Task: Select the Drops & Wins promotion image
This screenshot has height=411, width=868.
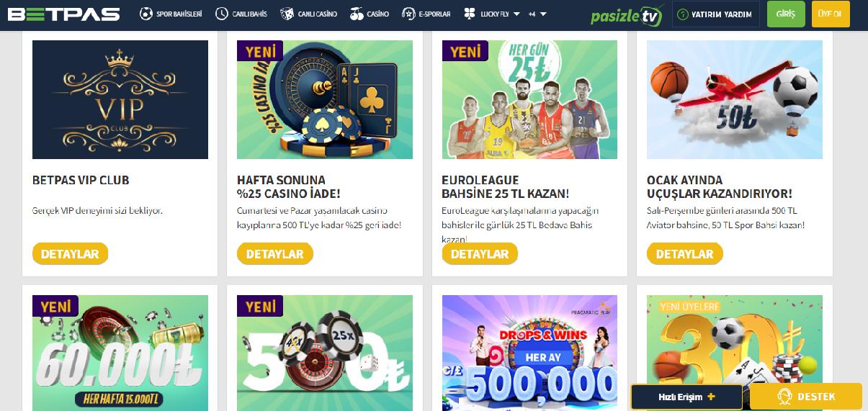Action: click(x=529, y=353)
